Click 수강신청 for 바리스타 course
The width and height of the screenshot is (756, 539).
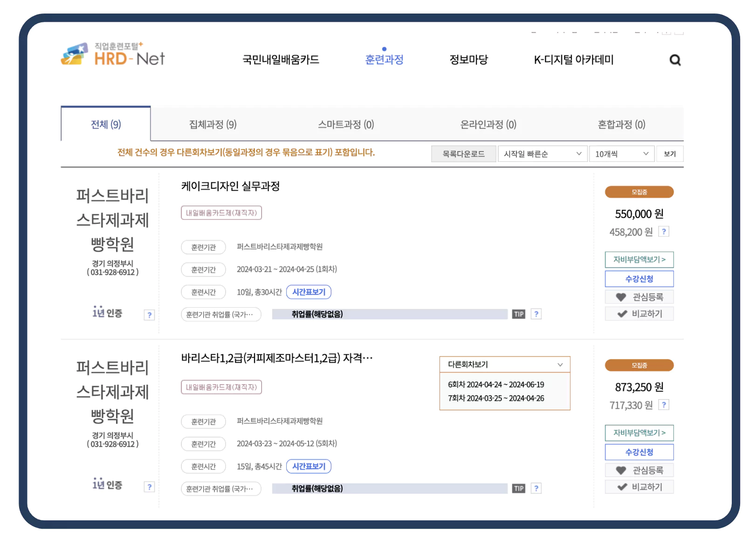pyautogui.click(x=639, y=452)
